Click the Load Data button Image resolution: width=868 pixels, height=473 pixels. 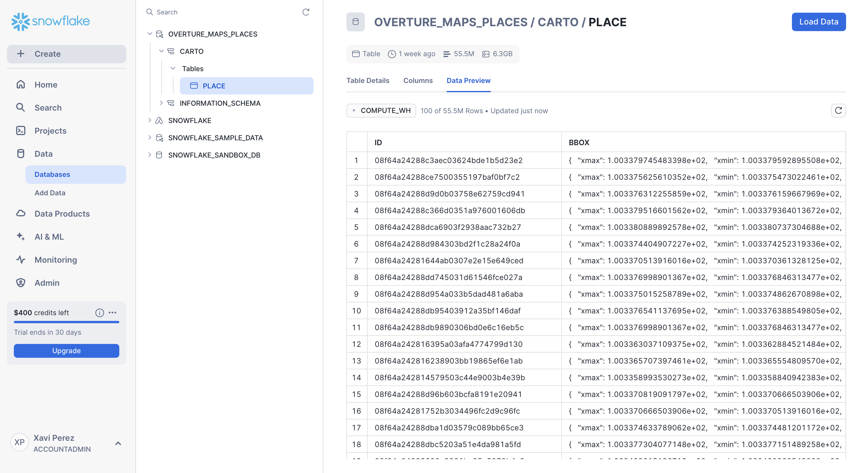(818, 22)
